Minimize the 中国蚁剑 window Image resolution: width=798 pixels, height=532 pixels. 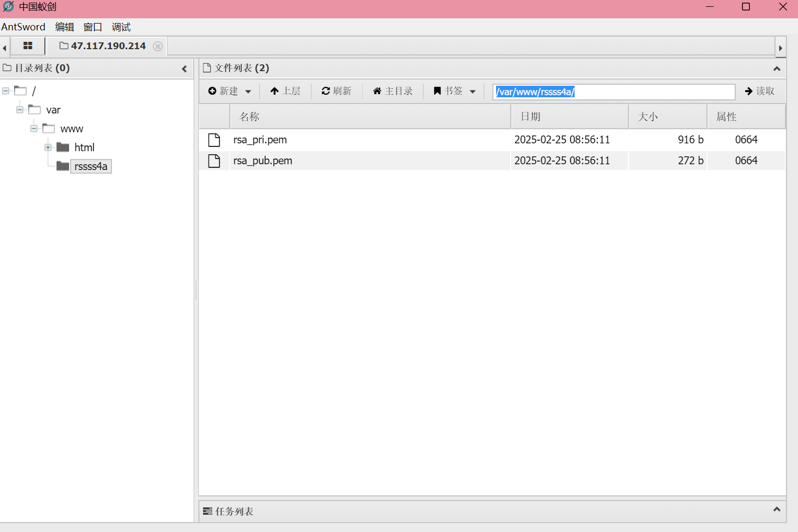[710, 7]
